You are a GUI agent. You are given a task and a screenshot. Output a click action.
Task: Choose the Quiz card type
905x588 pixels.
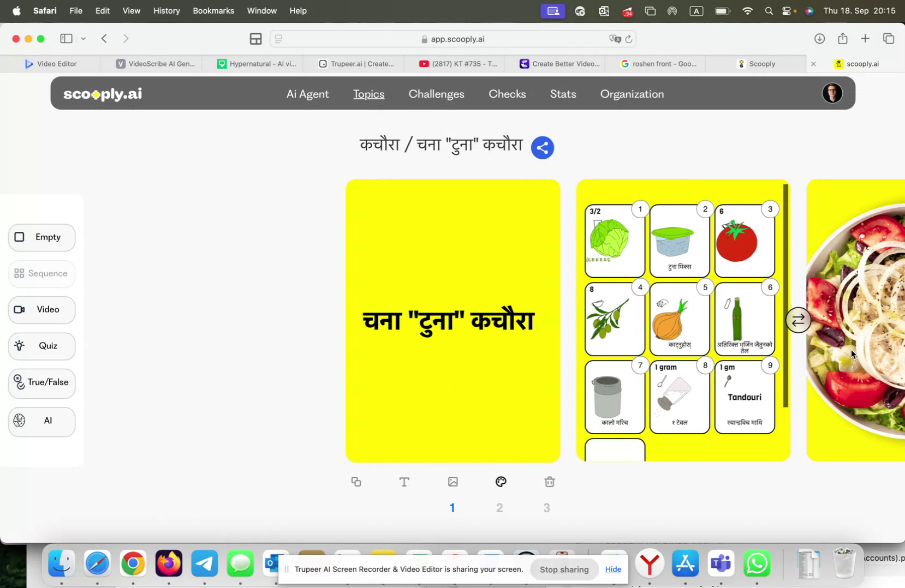click(41, 346)
